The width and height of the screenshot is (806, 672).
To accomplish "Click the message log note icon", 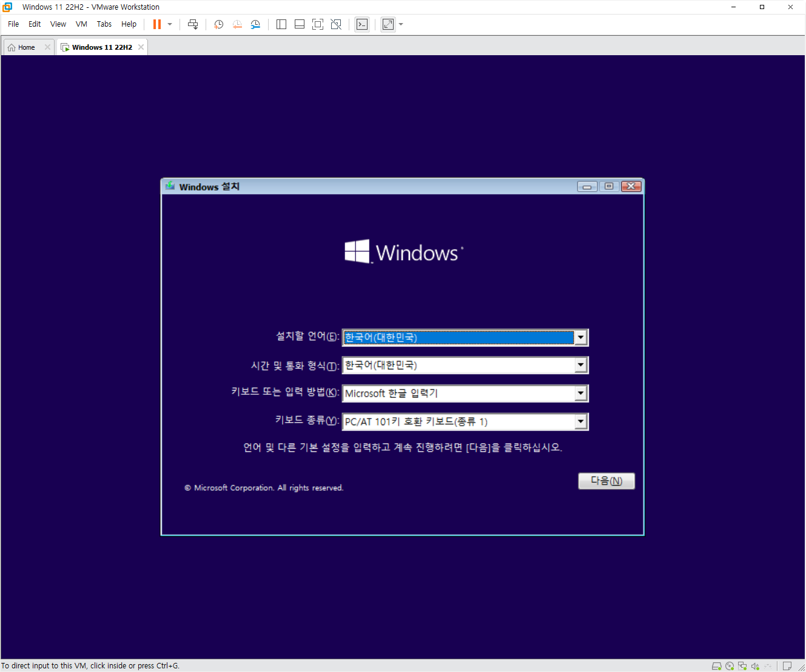I will pyautogui.click(x=787, y=666).
